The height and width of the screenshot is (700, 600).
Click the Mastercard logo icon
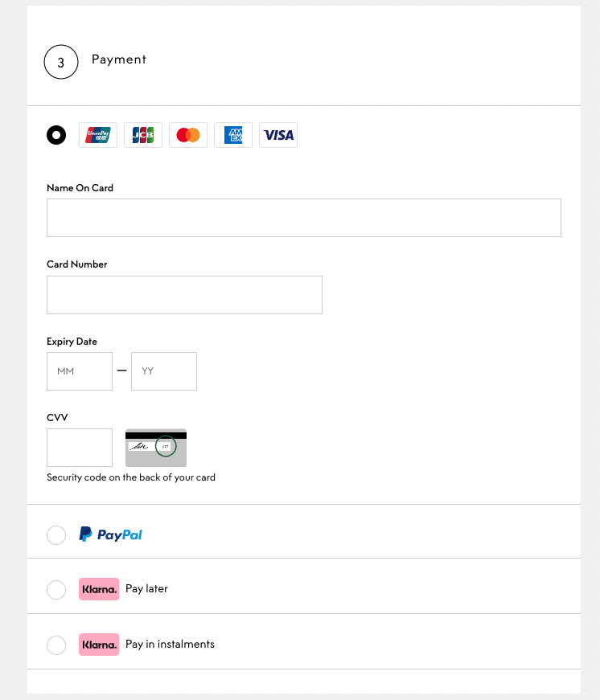coord(188,135)
